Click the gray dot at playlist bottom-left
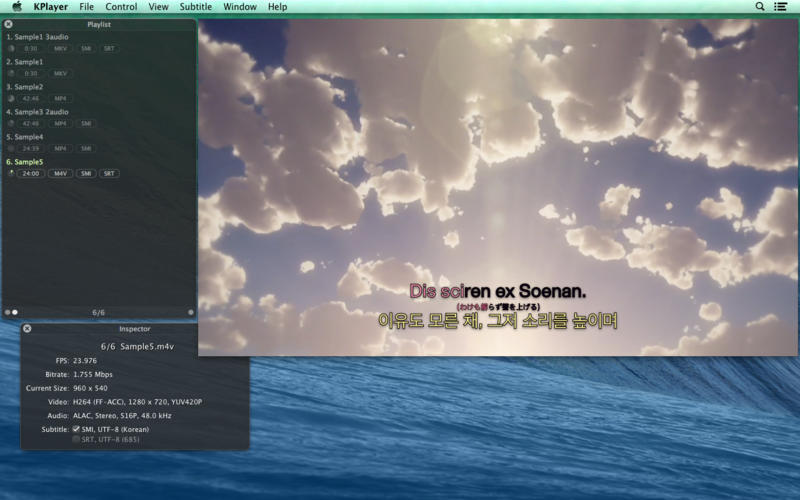The image size is (800, 500). point(7,312)
